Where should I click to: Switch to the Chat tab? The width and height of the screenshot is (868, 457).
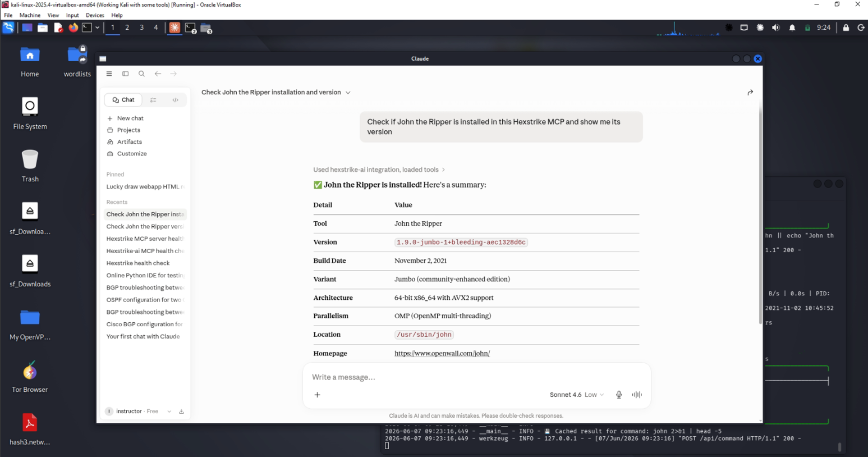click(123, 100)
